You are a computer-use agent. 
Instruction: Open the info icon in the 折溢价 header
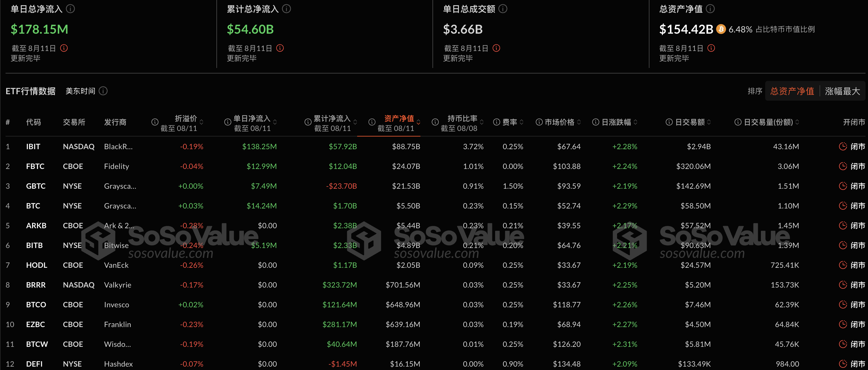[x=155, y=122]
